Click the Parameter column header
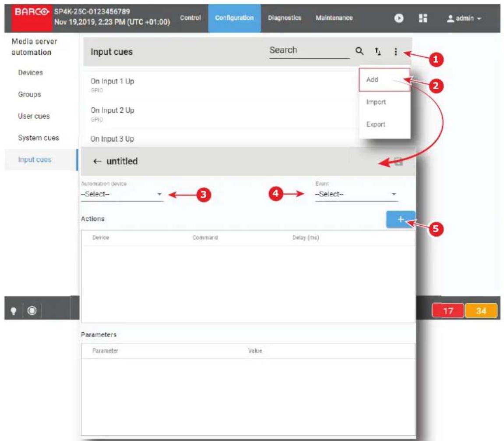 [105, 351]
